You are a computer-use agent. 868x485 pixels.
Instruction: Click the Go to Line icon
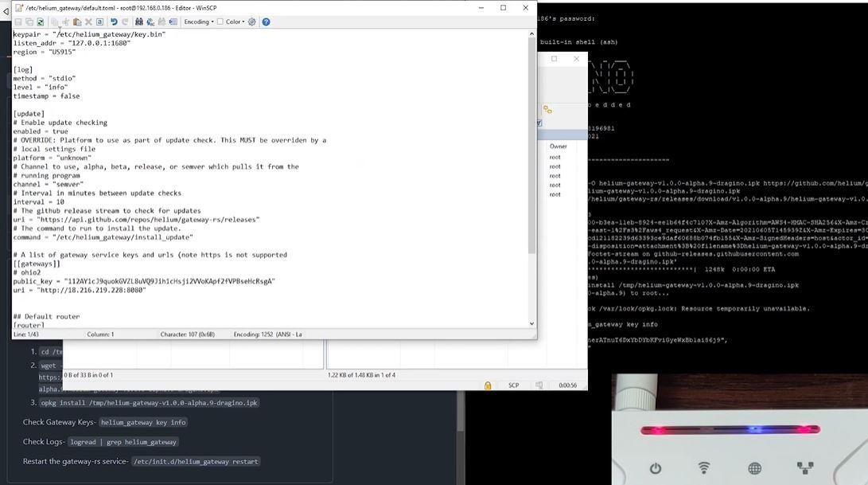click(x=173, y=22)
